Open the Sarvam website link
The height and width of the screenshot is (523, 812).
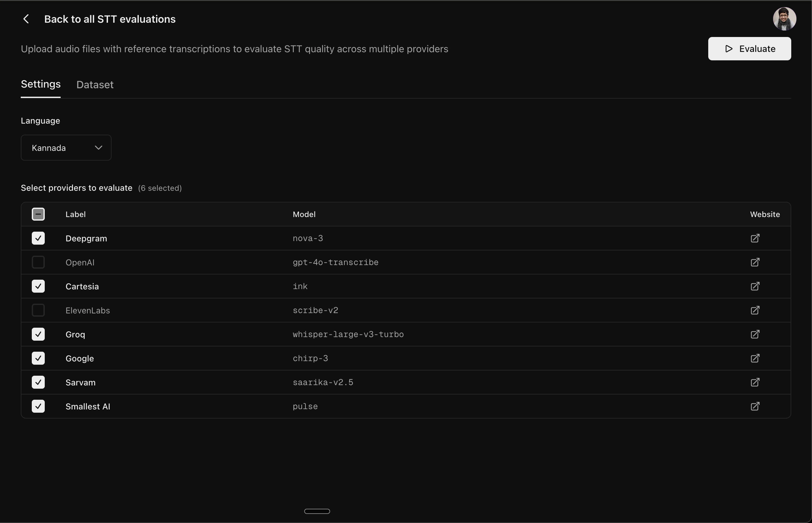pos(755,382)
